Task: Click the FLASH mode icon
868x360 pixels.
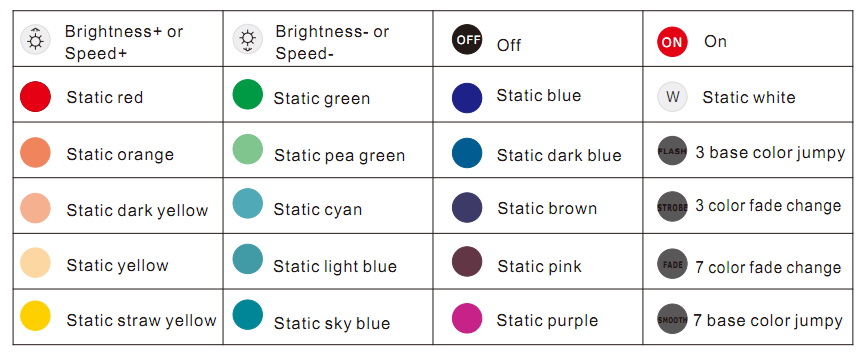Action: [x=672, y=151]
